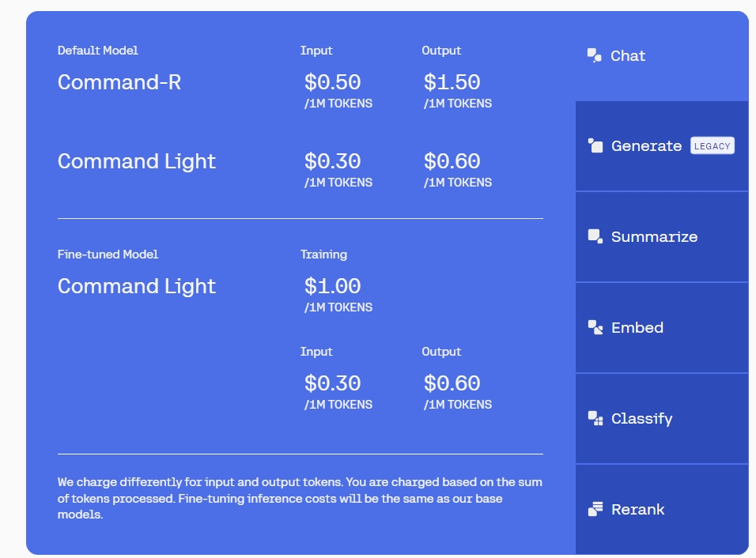View the Rerank tab label
This screenshot has height=558, width=756.
(637, 510)
